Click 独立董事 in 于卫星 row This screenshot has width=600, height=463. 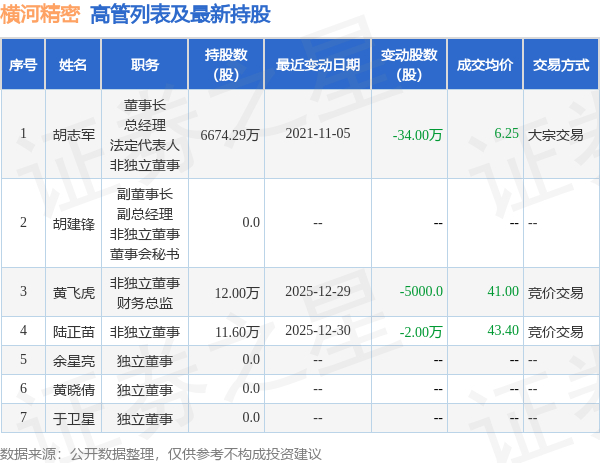pos(145,419)
